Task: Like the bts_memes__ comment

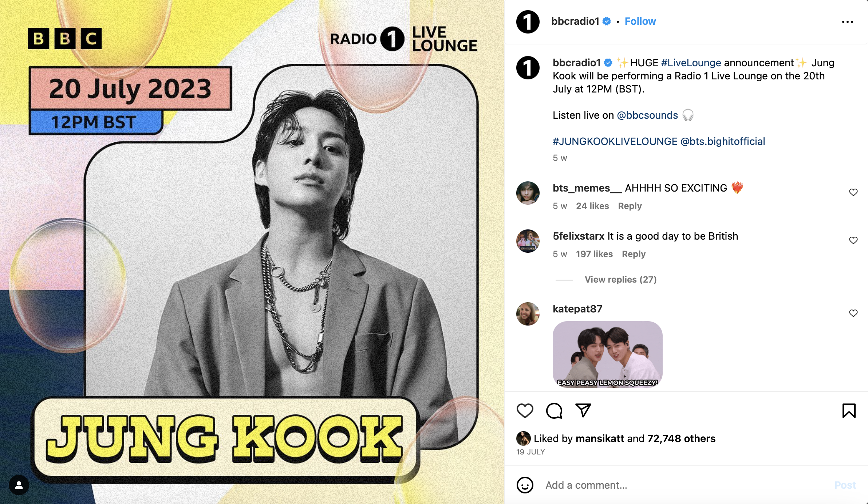Action: click(x=853, y=192)
